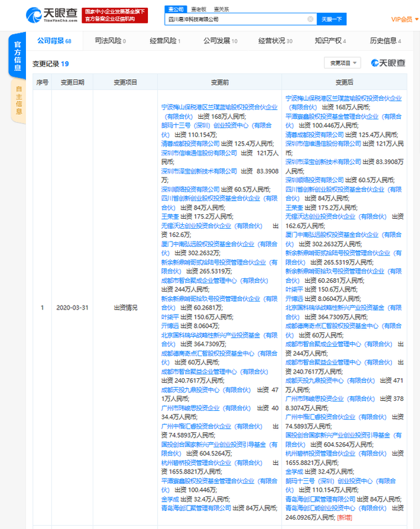Viewport: 420px width, 529px height.
Task: Open 四川省创新创业股权投资基金 link in 变更后 column
Action: (x=343, y=193)
